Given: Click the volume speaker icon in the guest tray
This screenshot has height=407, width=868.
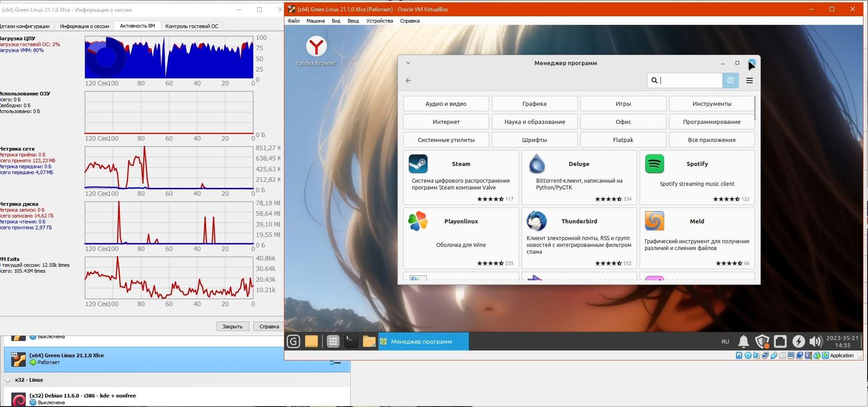Looking at the screenshot, I should click(816, 341).
